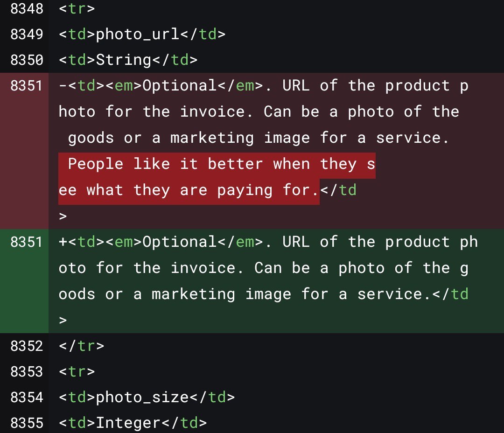Click line number 8353
The image size is (504, 433).
click(x=27, y=372)
